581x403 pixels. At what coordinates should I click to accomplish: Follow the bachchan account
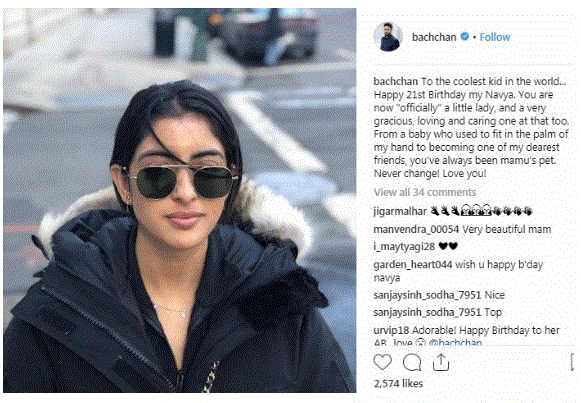tap(495, 37)
